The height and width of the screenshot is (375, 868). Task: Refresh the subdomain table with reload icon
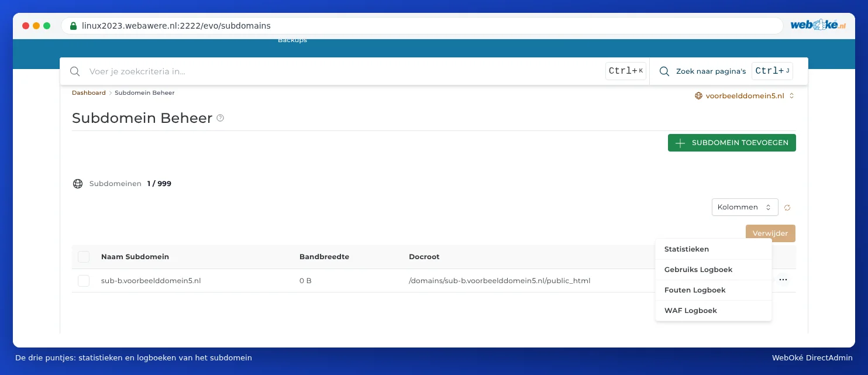pyautogui.click(x=787, y=207)
